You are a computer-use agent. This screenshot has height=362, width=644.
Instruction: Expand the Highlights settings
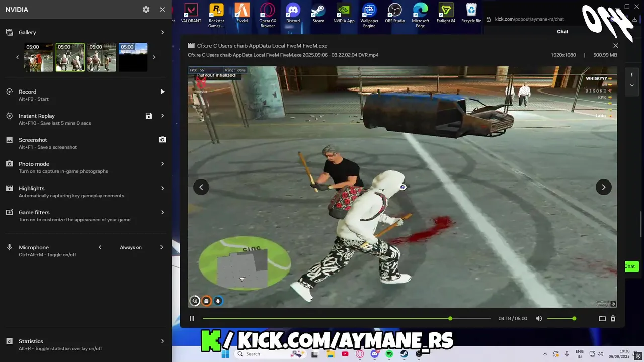coord(162,188)
